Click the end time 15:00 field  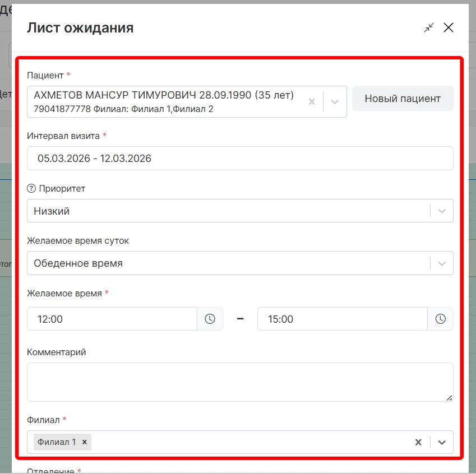coord(342,319)
